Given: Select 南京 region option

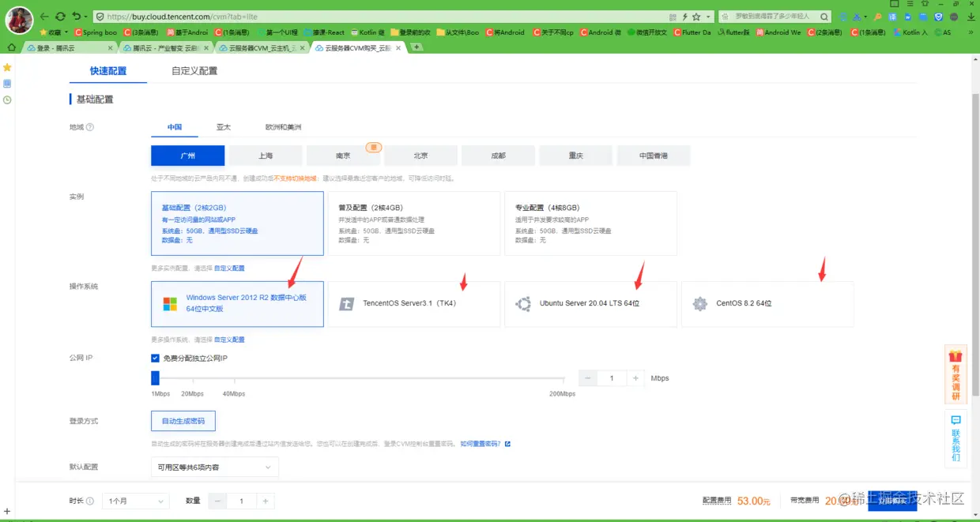Looking at the screenshot, I should (343, 156).
